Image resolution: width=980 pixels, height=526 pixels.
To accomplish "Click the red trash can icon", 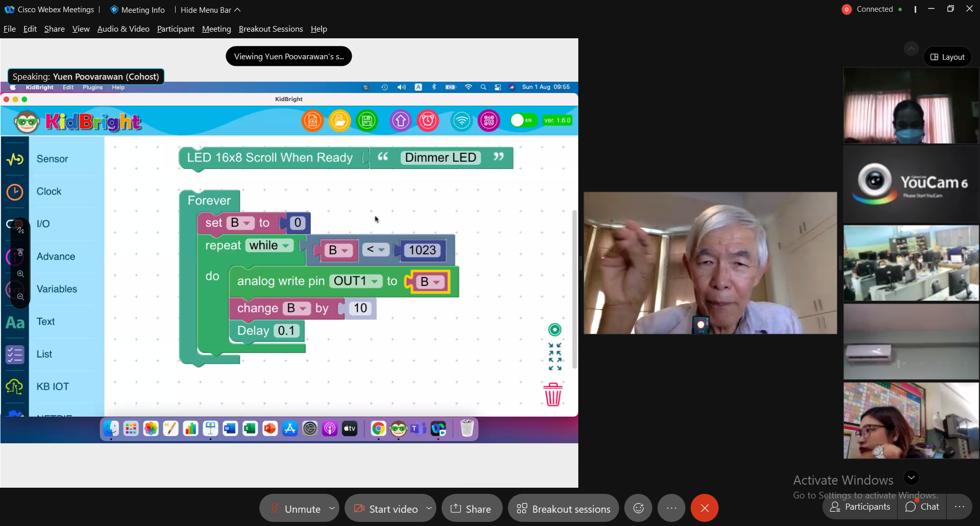I will [x=553, y=394].
